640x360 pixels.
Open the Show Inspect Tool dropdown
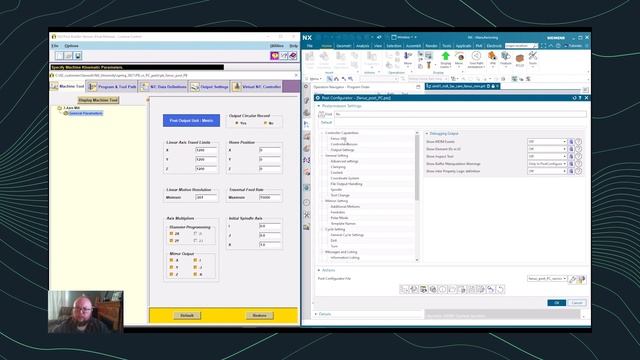547,156
